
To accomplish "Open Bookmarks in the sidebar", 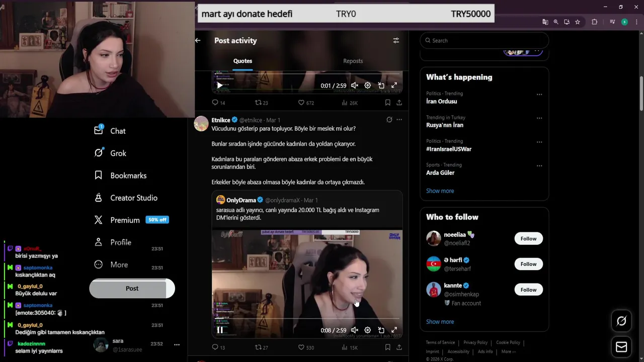I will click(120, 175).
